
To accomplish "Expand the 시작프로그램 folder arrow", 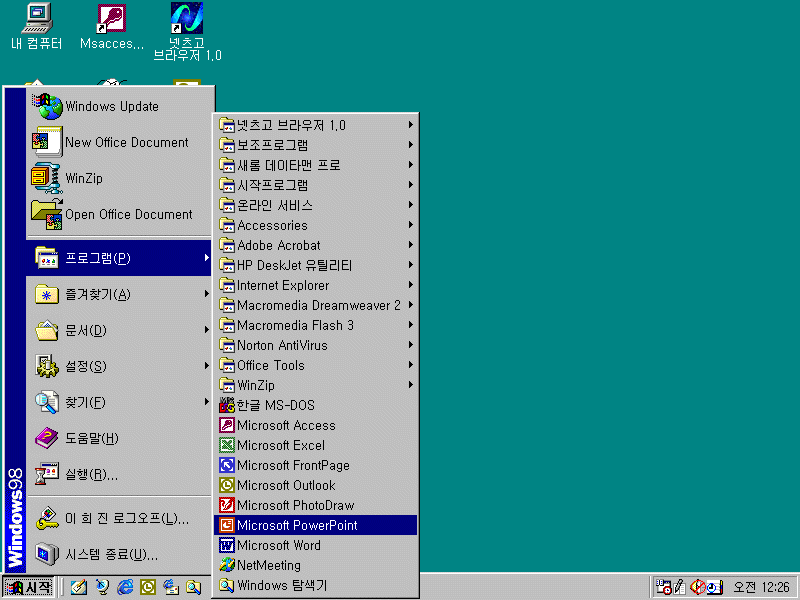I will tap(410, 185).
